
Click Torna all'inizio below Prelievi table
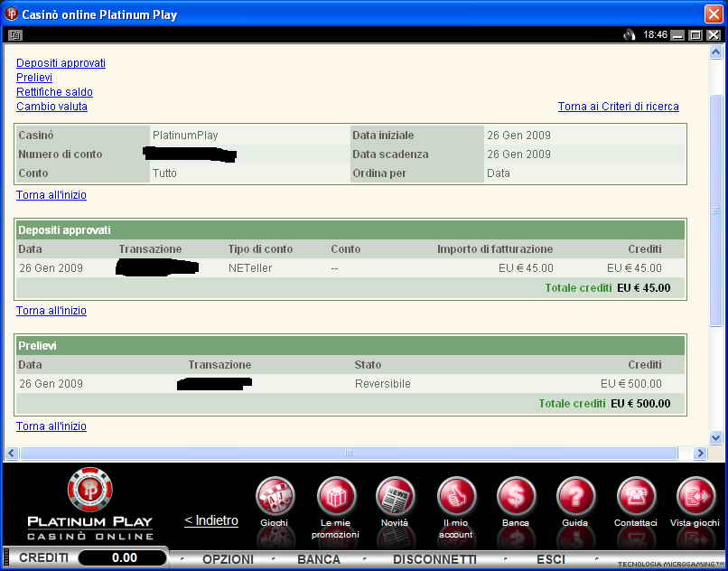[x=51, y=426]
